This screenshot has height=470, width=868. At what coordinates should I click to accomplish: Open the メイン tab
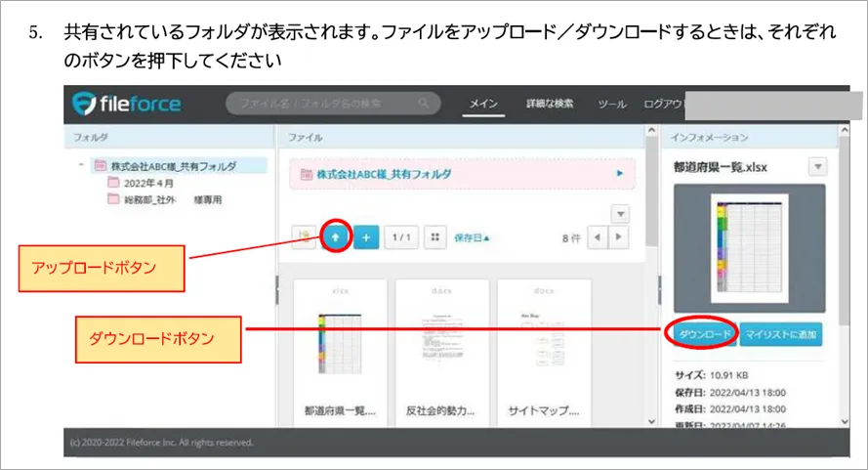(x=483, y=104)
